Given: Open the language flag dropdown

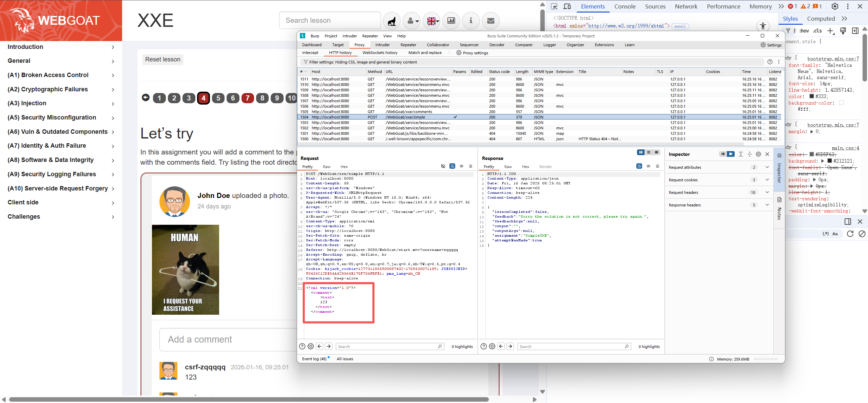Looking at the screenshot, I should (432, 21).
